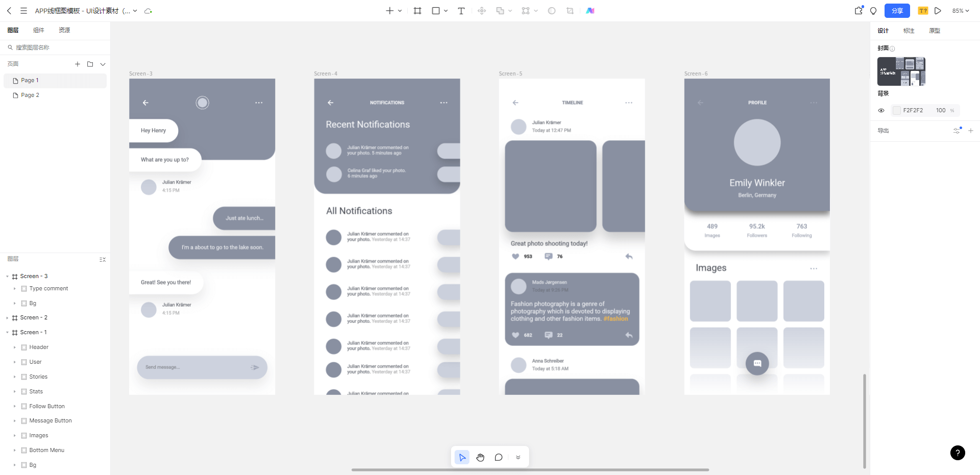This screenshot has height=475, width=980.
Task: Select the frame (artboard) tool
Action: (x=418, y=11)
